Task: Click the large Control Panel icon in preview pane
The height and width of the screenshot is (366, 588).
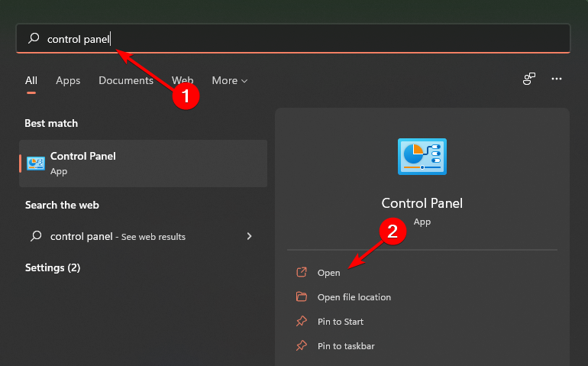Action: coord(422,157)
